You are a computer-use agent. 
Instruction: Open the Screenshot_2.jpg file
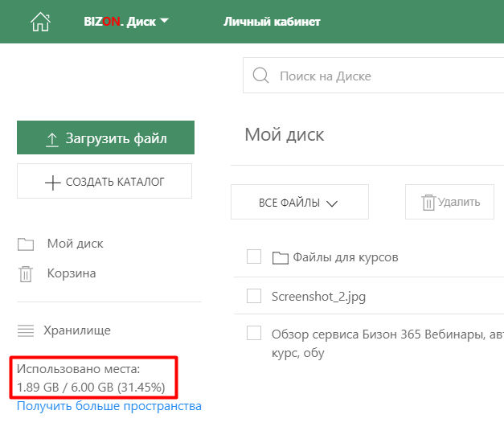(x=319, y=297)
